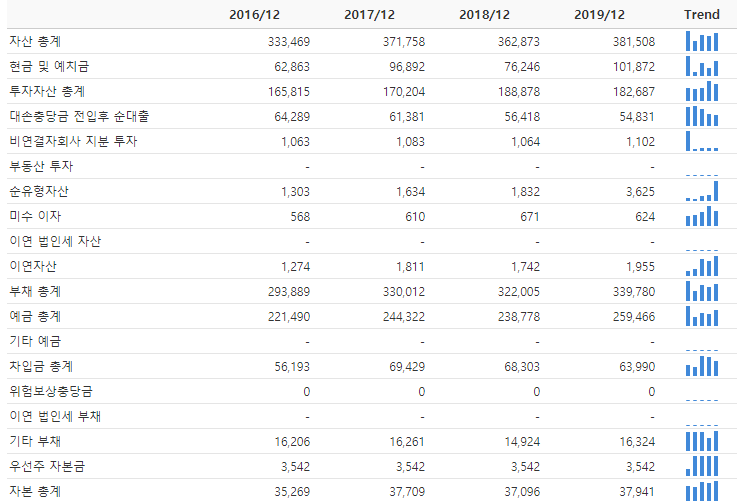737x501 pixels.
Task: Click the 2019/12 column header
Action: pyautogui.click(x=599, y=15)
